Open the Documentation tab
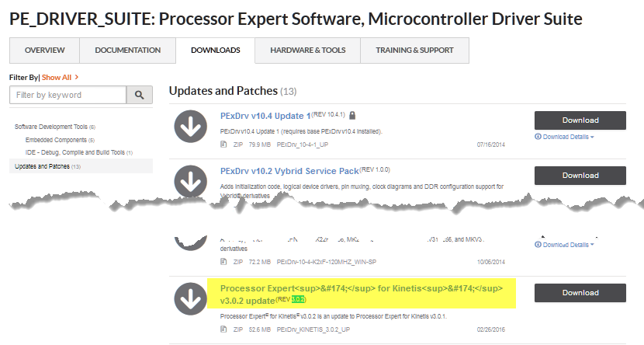This screenshot has height=345, width=644. (x=127, y=51)
